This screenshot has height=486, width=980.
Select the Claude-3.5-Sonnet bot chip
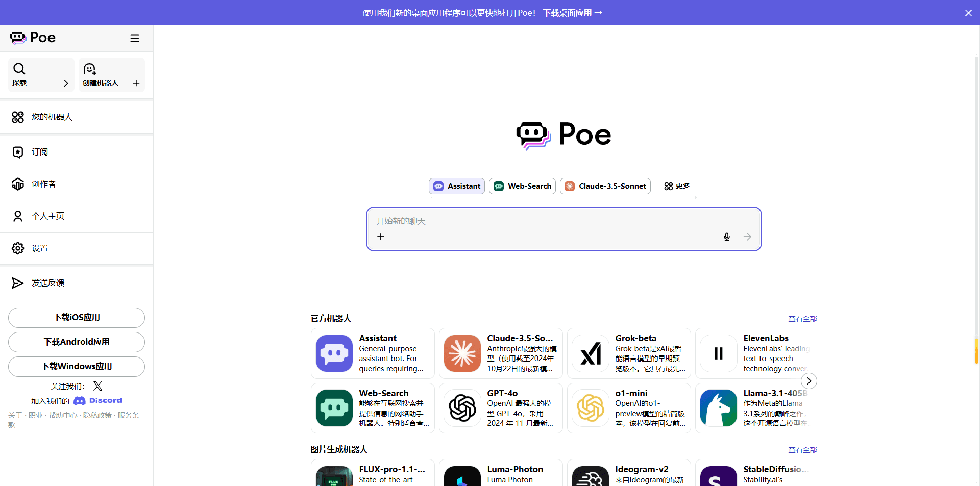[605, 186]
